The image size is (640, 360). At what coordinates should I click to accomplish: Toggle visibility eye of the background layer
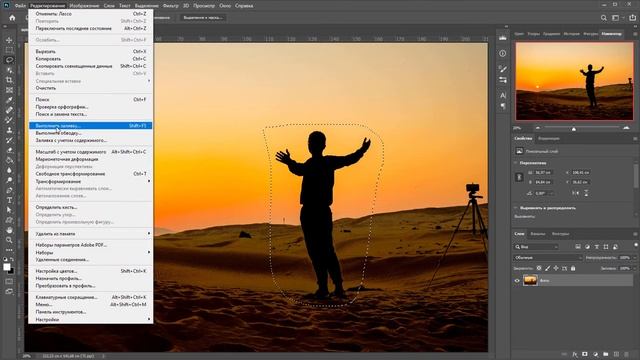click(517, 280)
